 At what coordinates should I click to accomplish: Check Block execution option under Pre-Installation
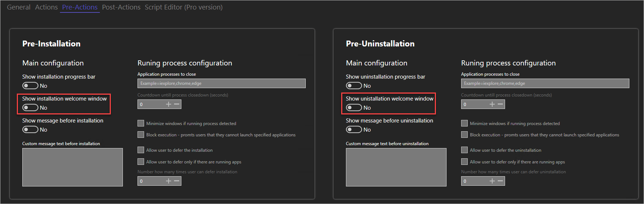[141, 135]
